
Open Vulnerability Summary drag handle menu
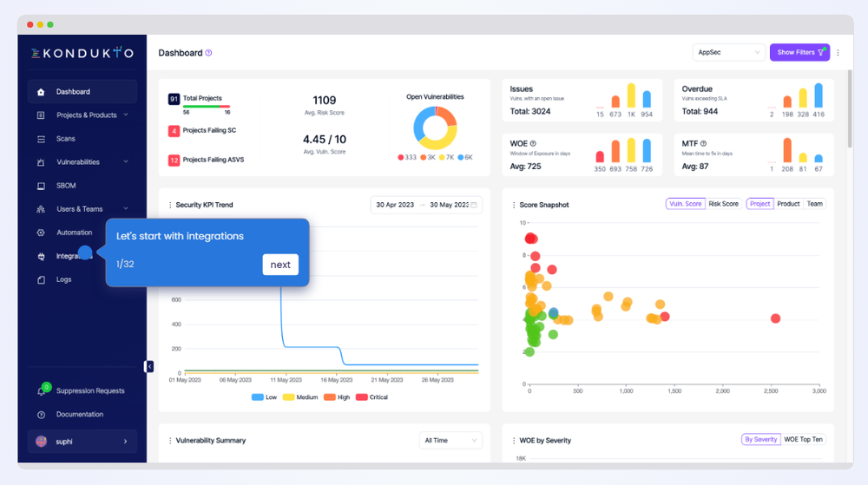click(x=170, y=441)
